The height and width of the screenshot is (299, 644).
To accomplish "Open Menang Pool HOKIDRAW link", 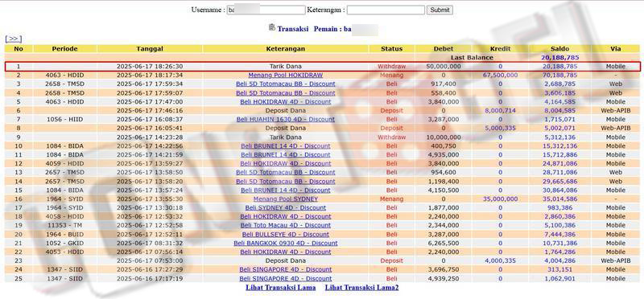I will [286, 75].
